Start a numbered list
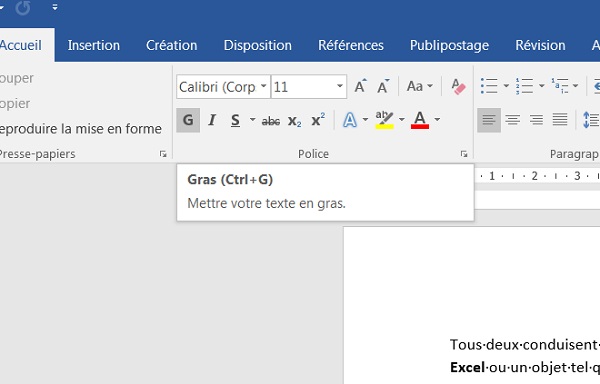Viewport: 600px width, 384px height. 524,86
